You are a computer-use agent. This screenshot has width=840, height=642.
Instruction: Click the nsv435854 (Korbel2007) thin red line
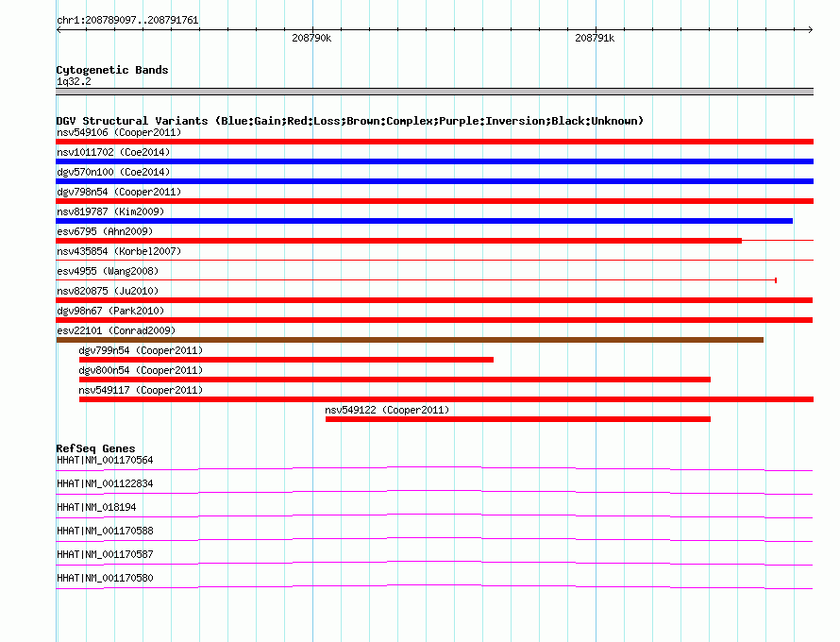[x=434, y=261]
